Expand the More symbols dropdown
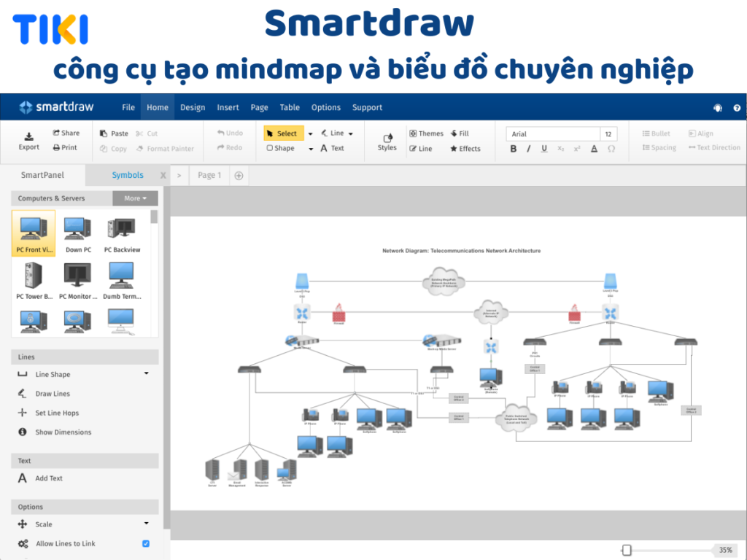 point(134,198)
